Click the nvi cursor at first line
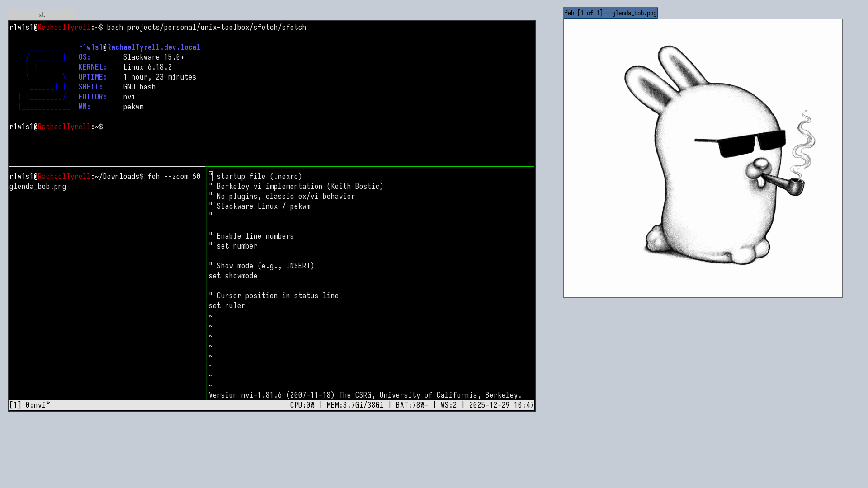 point(211,176)
